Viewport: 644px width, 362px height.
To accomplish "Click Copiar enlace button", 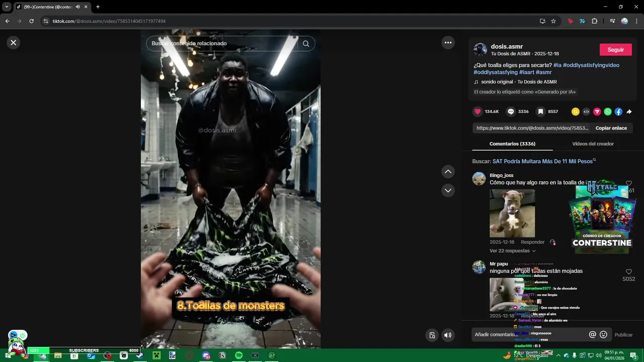I will tap(611, 128).
